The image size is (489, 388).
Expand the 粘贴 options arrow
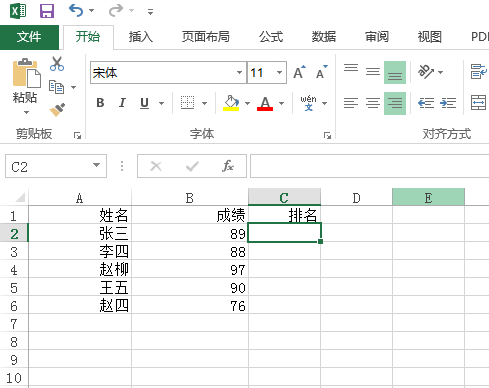[x=26, y=113]
